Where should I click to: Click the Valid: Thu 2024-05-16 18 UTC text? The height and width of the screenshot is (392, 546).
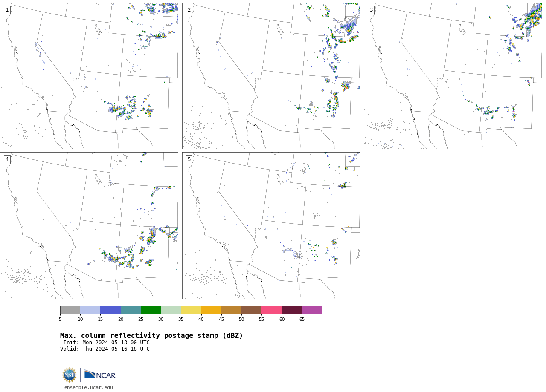(105, 349)
